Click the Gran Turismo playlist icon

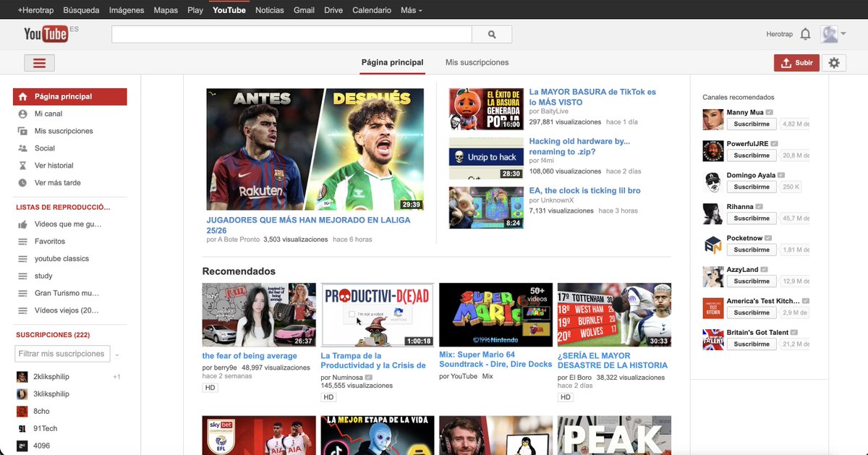click(22, 294)
